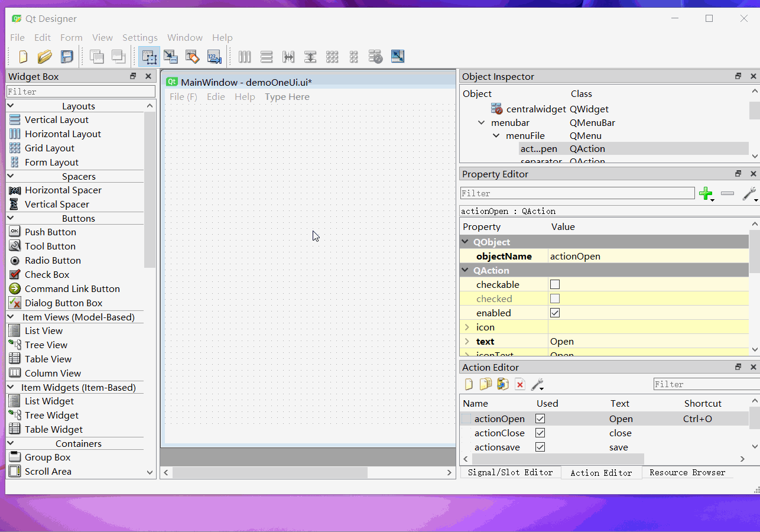Apply Lay Out Horizontally toolbar icon
This screenshot has height=532, width=760.
pyautogui.click(x=245, y=57)
